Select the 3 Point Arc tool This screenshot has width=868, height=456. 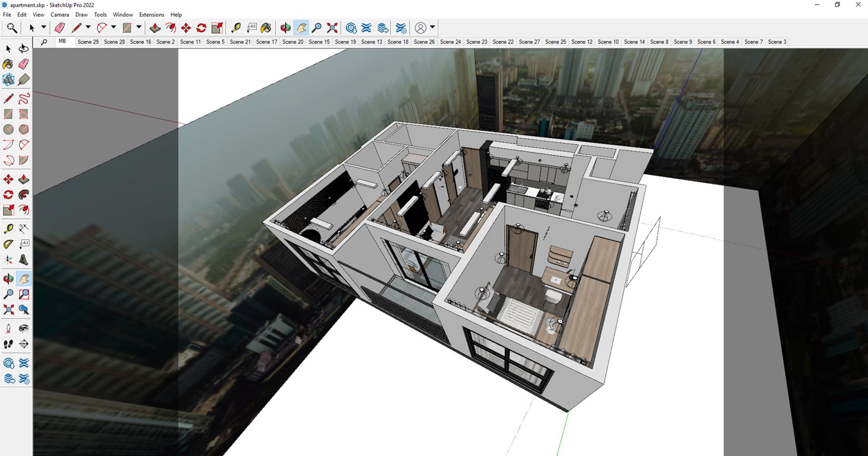(x=8, y=160)
